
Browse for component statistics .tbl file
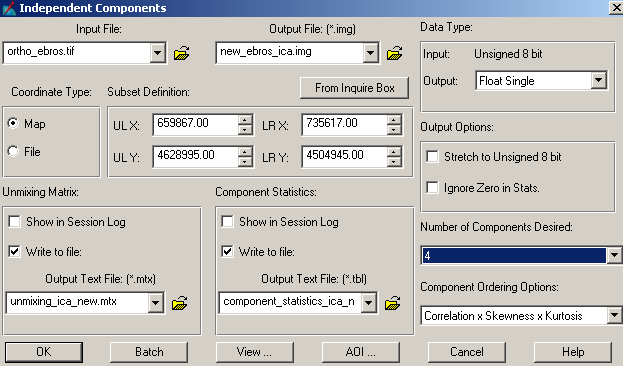click(393, 303)
